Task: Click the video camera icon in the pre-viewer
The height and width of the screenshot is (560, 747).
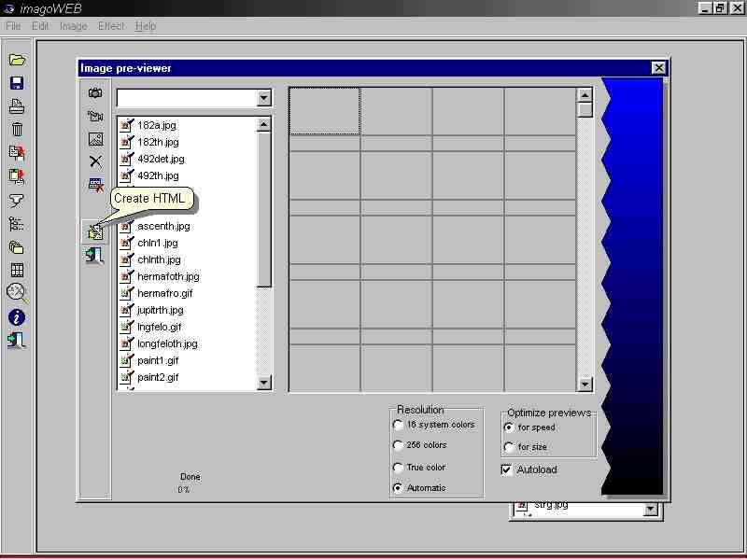Action: tap(94, 117)
